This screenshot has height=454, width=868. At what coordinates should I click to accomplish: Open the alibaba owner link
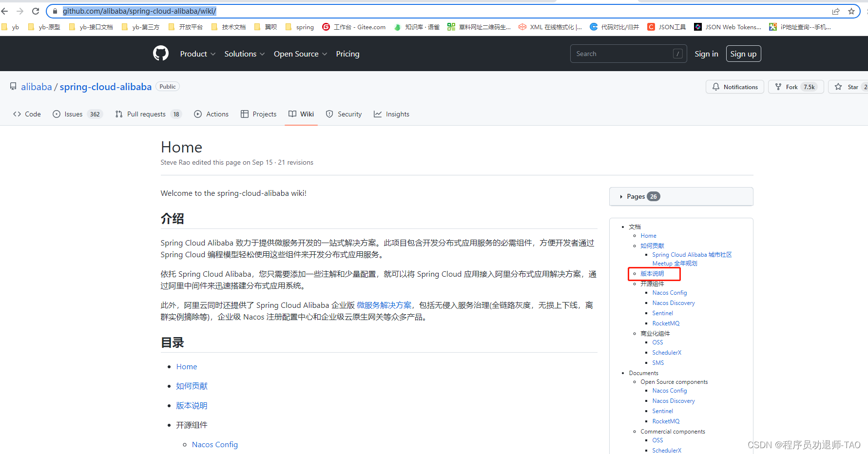(x=36, y=87)
